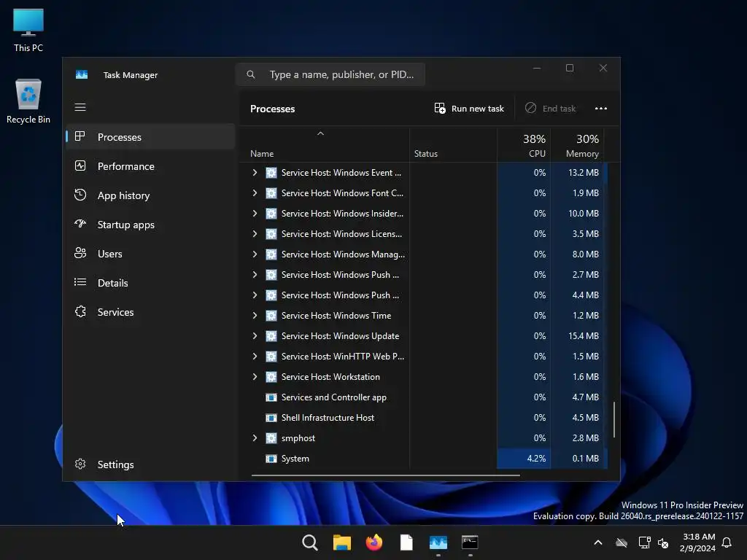This screenshot has width=747, height=560.
Task: Open the command prompt taskbar icon
Action: pyautogui.click(x=470, y=542)
